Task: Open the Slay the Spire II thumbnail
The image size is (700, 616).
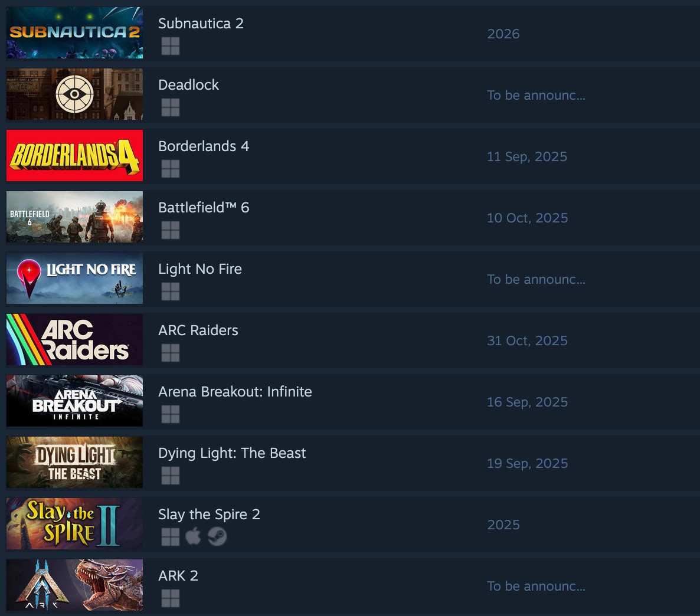Action: [x=74, y=523]
